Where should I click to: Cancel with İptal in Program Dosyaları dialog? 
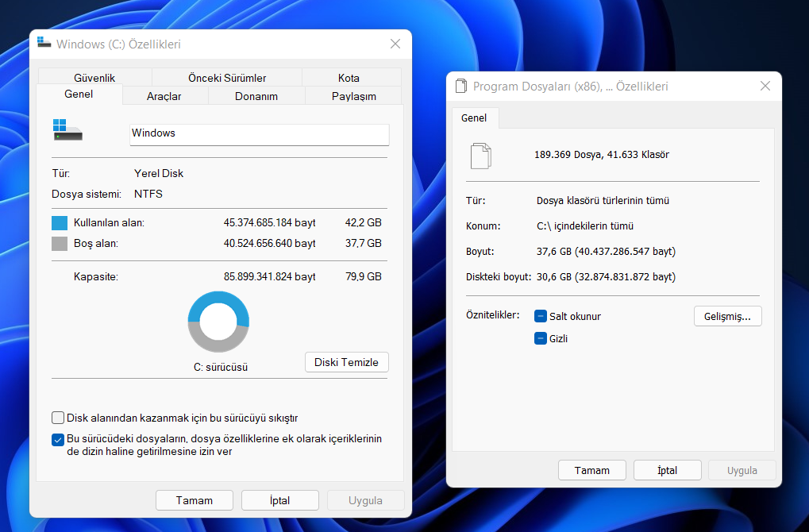point(668,470)
